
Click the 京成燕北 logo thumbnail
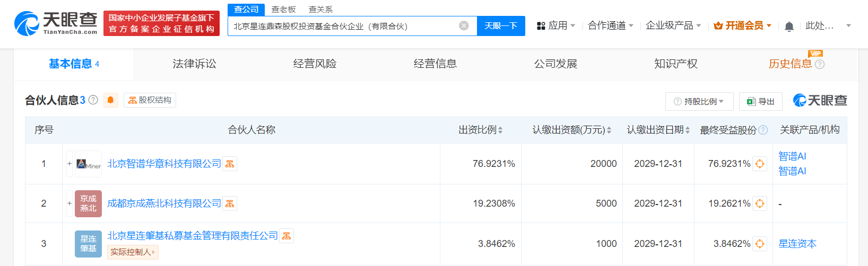click(88, 203)
